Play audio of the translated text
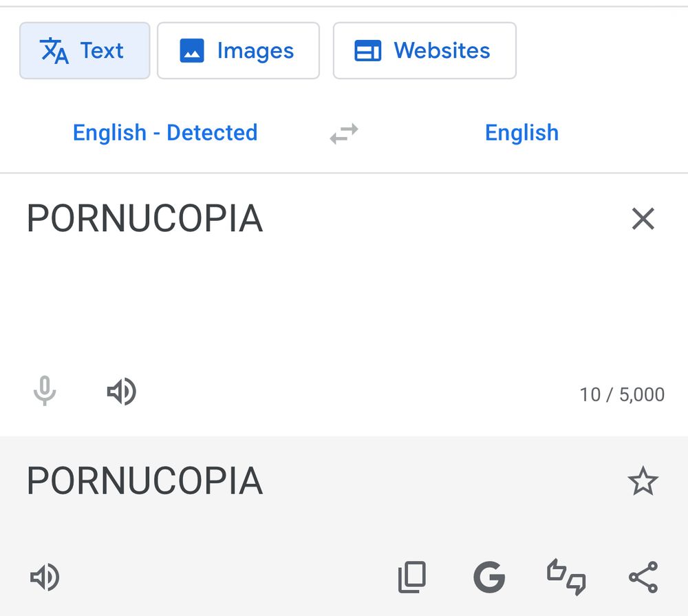 coord(45,577)
